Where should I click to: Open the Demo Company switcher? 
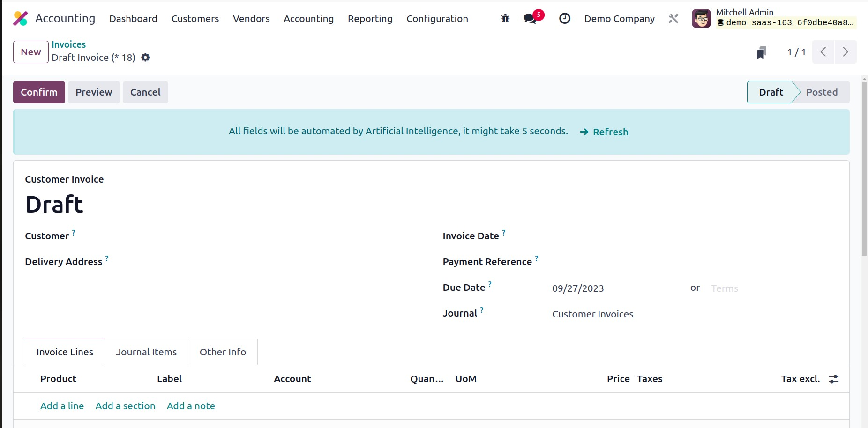point(619,19)
